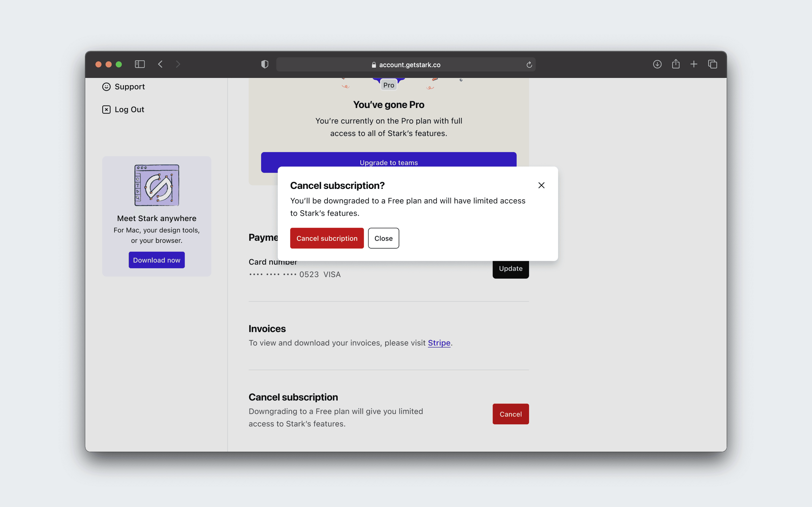Click the share icon in browser toolbar

point(676,64)
